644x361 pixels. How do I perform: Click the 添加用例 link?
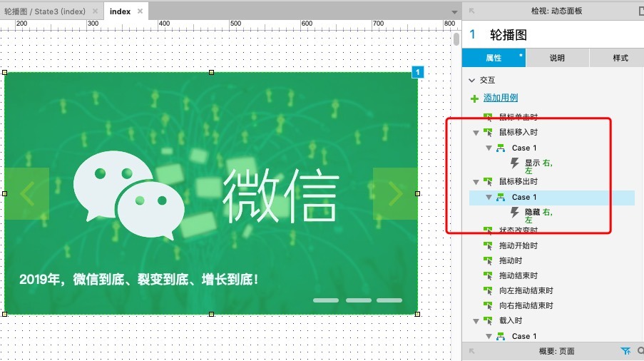(x=500, y=98)
